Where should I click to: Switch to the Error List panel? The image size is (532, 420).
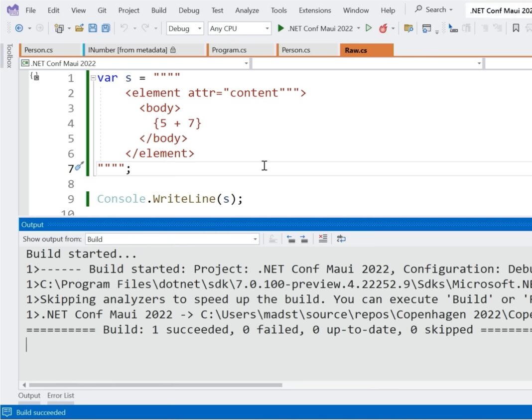(x=60, y=395)
